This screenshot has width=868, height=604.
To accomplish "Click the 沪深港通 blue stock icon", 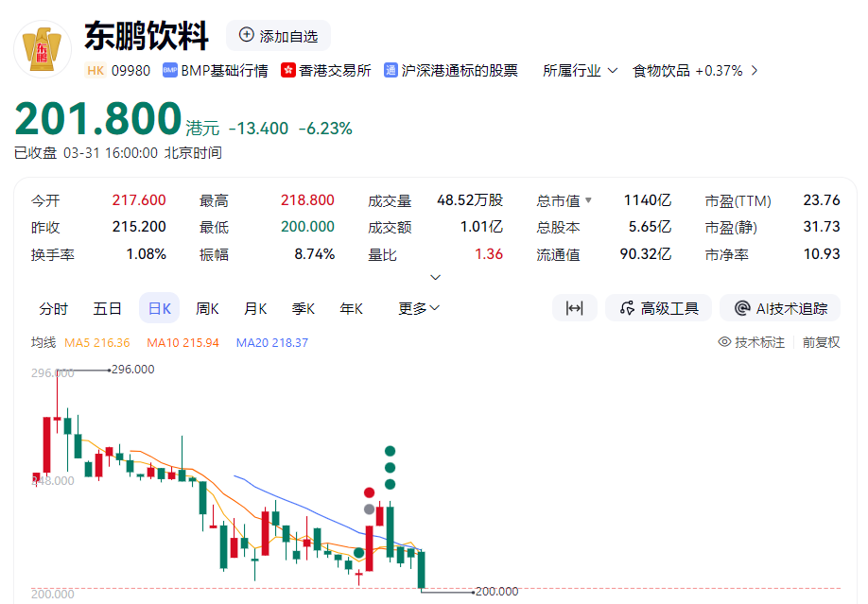I will click(389, 69).
